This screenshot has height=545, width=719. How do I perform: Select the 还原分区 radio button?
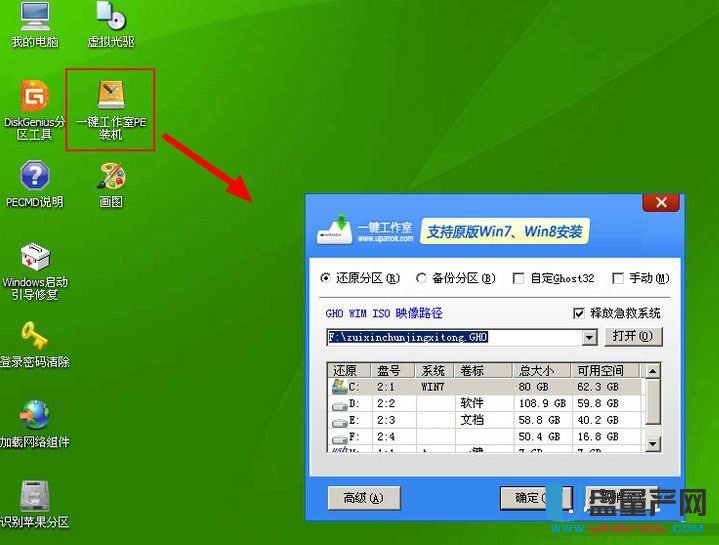point(325,279)
